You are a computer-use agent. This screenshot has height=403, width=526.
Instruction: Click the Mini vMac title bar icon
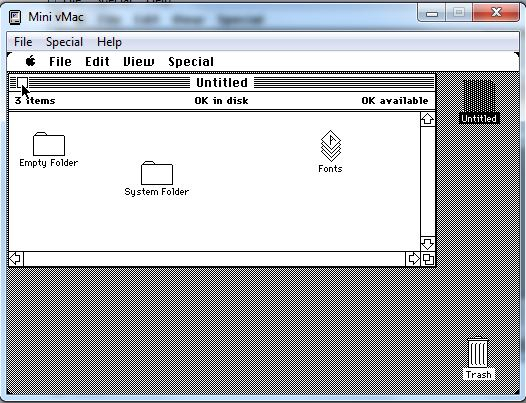(x=15, y=17)
